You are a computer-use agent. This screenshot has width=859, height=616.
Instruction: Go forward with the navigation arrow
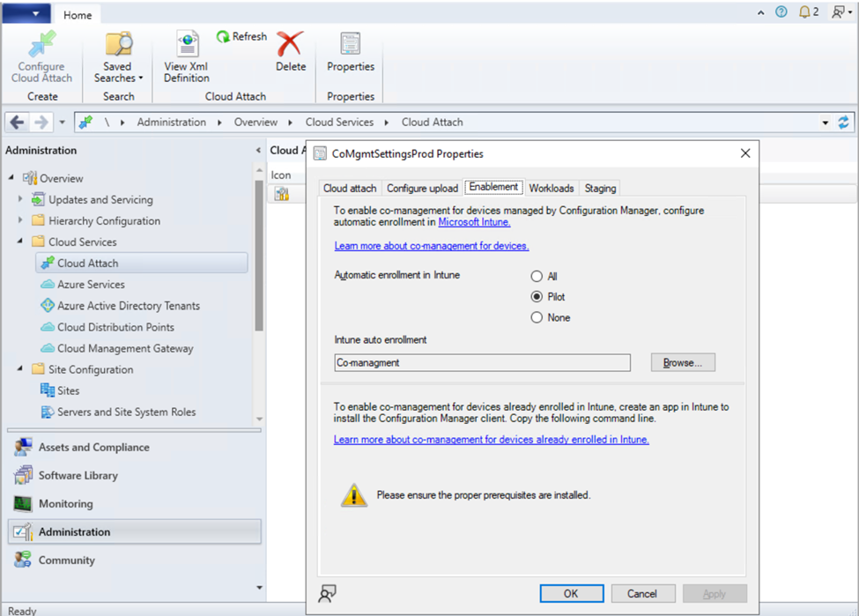(41, 122)
